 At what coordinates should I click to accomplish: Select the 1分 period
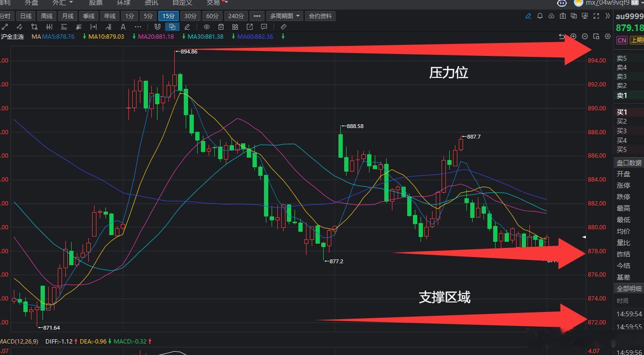coord(129,16)
